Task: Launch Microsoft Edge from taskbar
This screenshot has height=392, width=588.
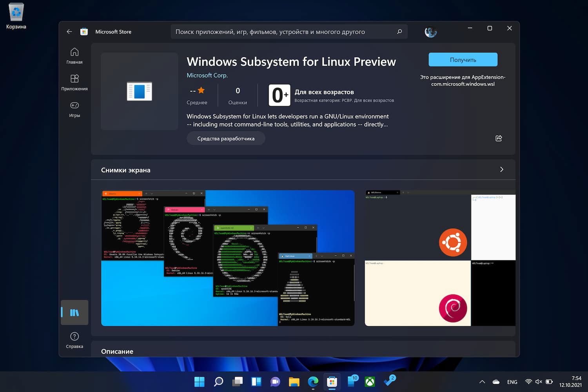Action: click(313, 381)
